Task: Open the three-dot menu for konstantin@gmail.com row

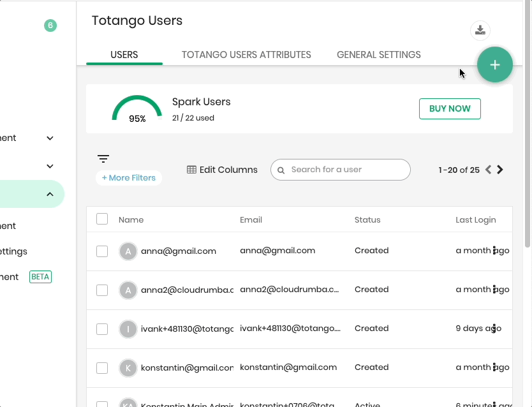Action: tap(494, 367)
